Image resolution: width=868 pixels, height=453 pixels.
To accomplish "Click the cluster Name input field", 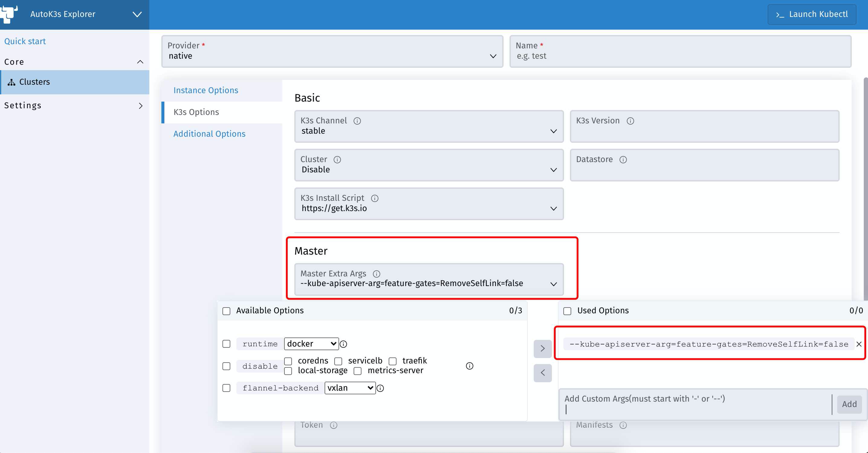I will [x=680, y=56].
